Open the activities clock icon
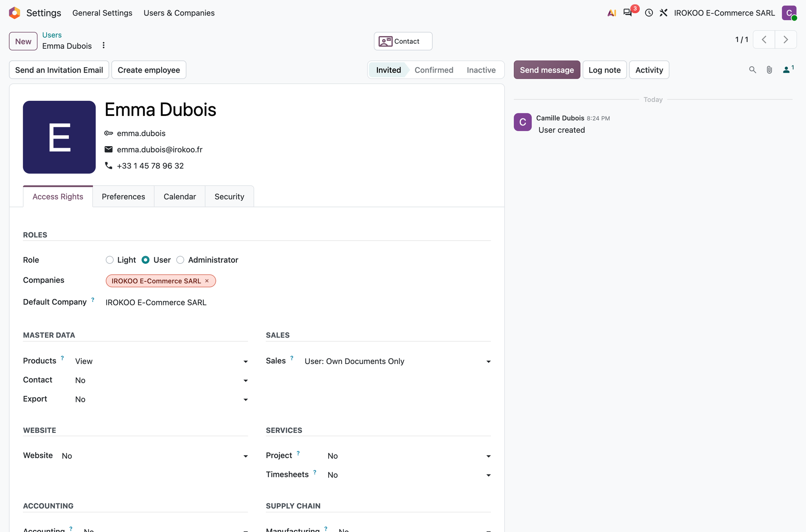The height and width of the screenshot is (532, 806). (649, 13)
